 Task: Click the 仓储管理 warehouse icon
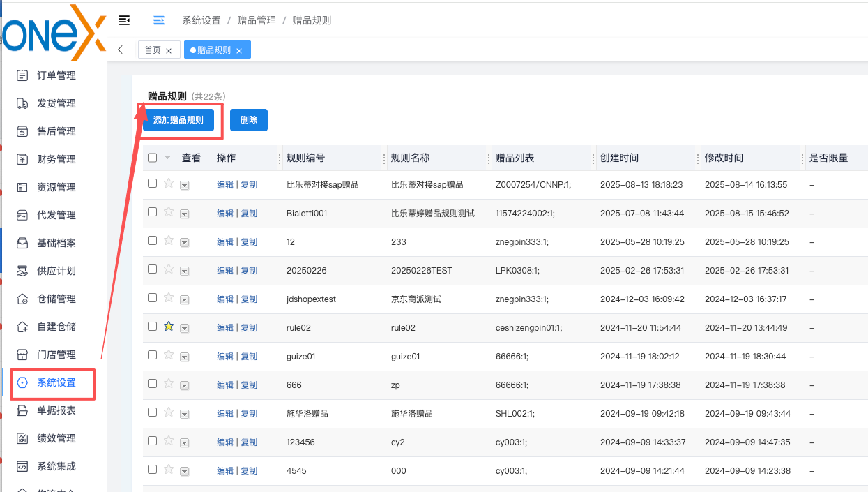(22, 299)
